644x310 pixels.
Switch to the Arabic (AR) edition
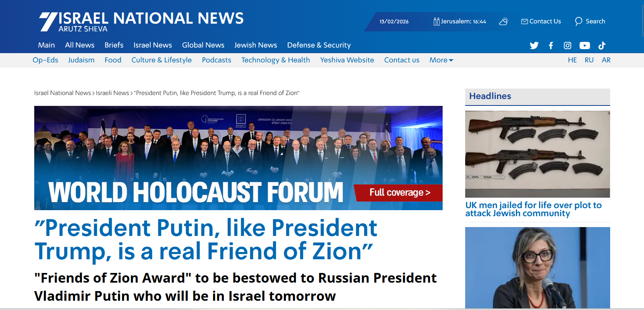[606, 60]
